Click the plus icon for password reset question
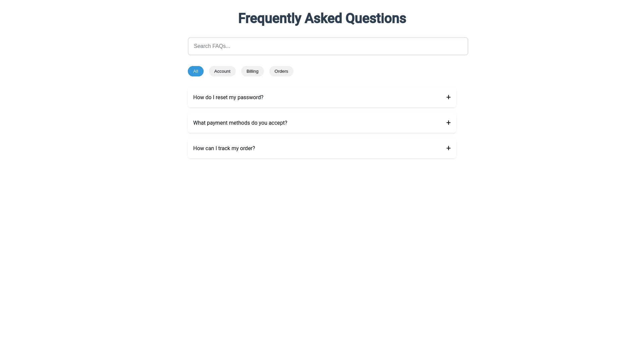The width and height of the screenshot is (644, 362). [448, 97]
